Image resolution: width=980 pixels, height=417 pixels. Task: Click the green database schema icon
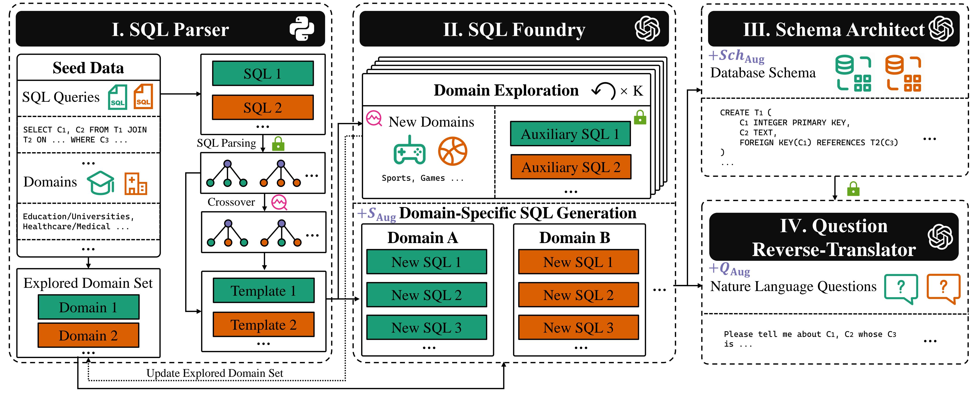pyautogui.click(x=853, y=73)
